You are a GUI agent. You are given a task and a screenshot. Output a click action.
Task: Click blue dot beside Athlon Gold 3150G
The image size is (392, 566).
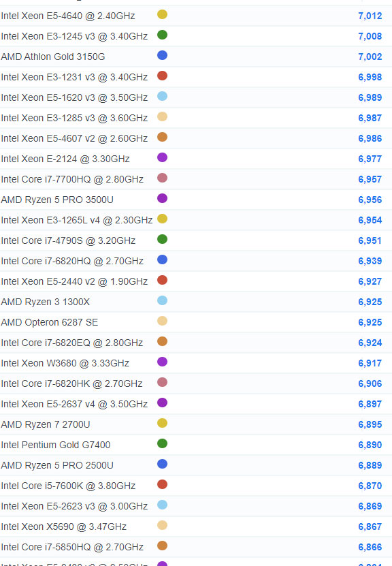point(162,55)
